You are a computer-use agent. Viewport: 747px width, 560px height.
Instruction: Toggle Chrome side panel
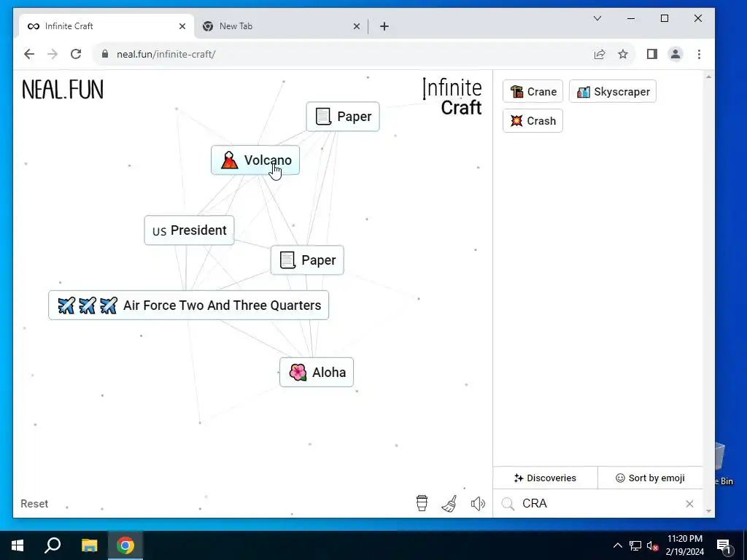coord(652,54)
